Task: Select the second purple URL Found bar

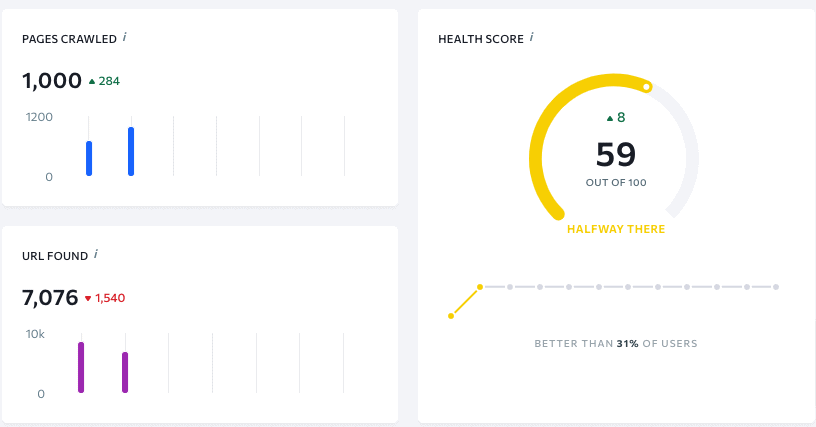Action: click(125, 372)
